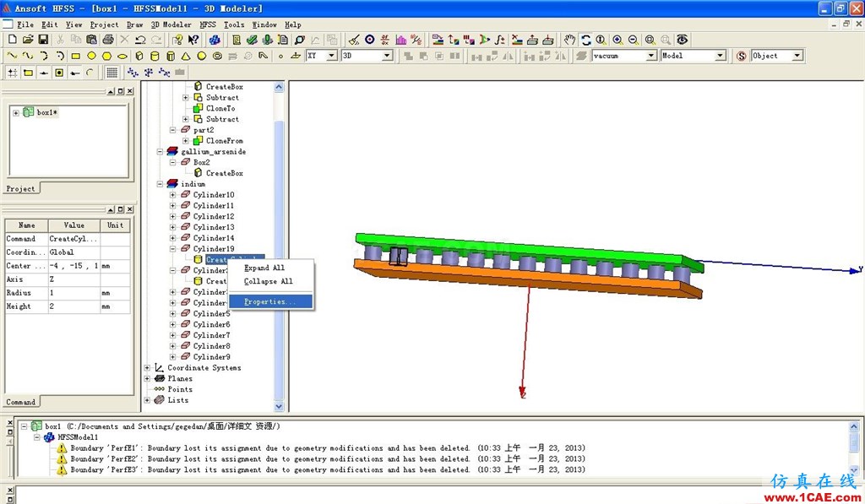The height and width of the screenshot is (504, 865).
Task: Click the Print icon
Action: tap(108, 40)
